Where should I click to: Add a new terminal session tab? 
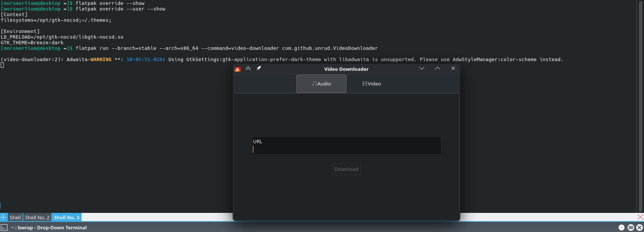click(3, 217)
